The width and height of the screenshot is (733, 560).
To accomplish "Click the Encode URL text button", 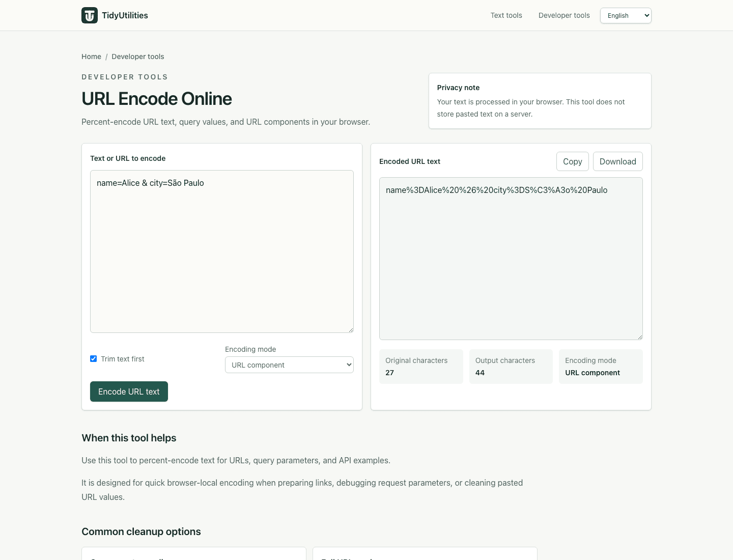I will pyautogui.click(x=129, y=391).
